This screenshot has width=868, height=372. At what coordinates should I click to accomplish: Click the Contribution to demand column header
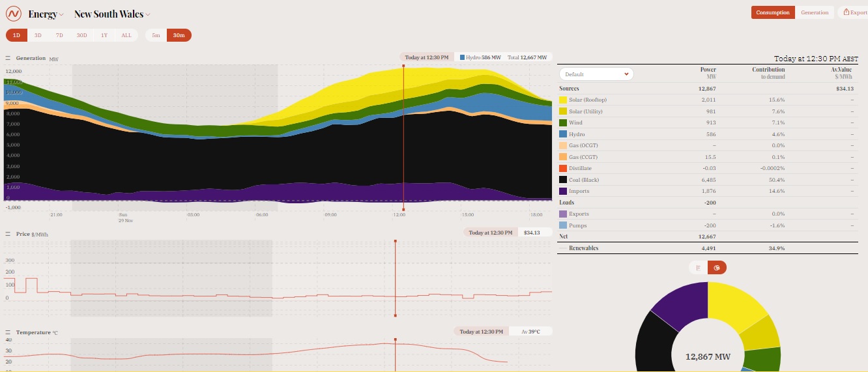click(x=768, y=73)
